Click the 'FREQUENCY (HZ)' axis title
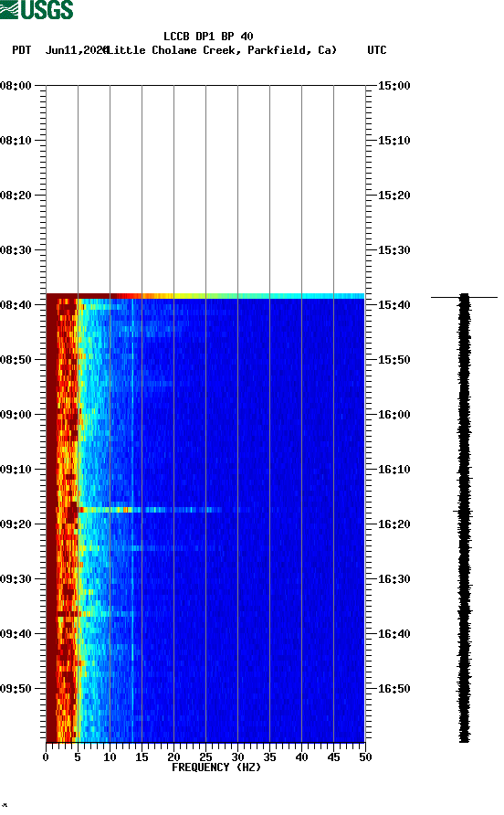Screen dimensions: 504x815 coord(216,767)
